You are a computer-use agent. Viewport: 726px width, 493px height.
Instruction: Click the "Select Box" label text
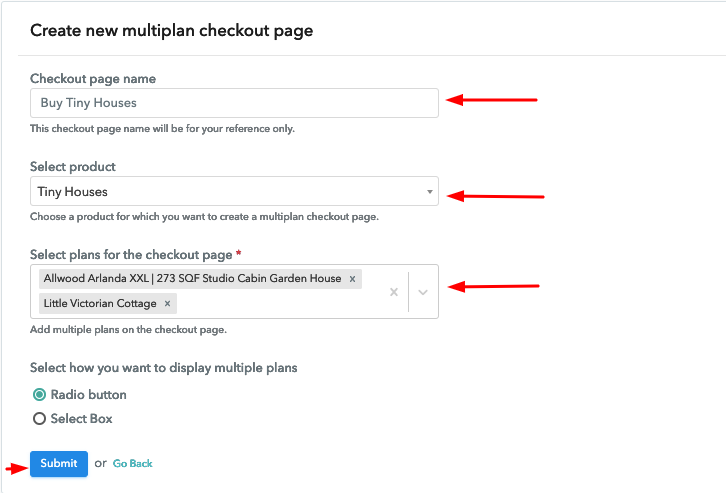pos(81,418)
